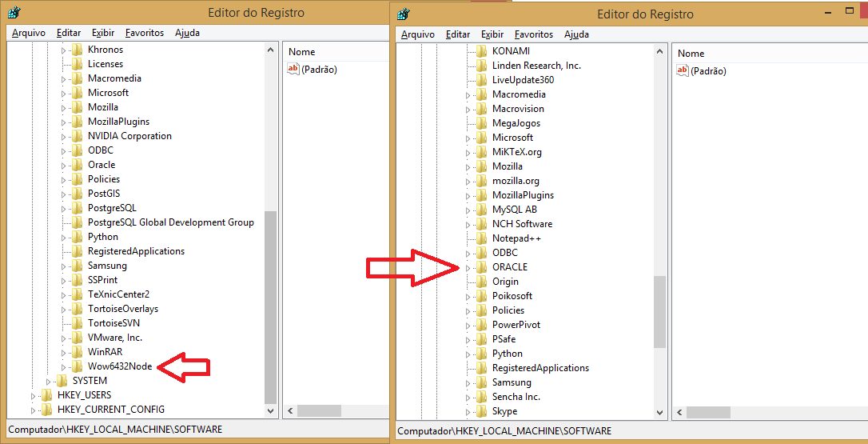This screenshot has height=444, width=868.
Task: Open Ajuda menu in right Registry window
Action: click(x=576, y=34)
